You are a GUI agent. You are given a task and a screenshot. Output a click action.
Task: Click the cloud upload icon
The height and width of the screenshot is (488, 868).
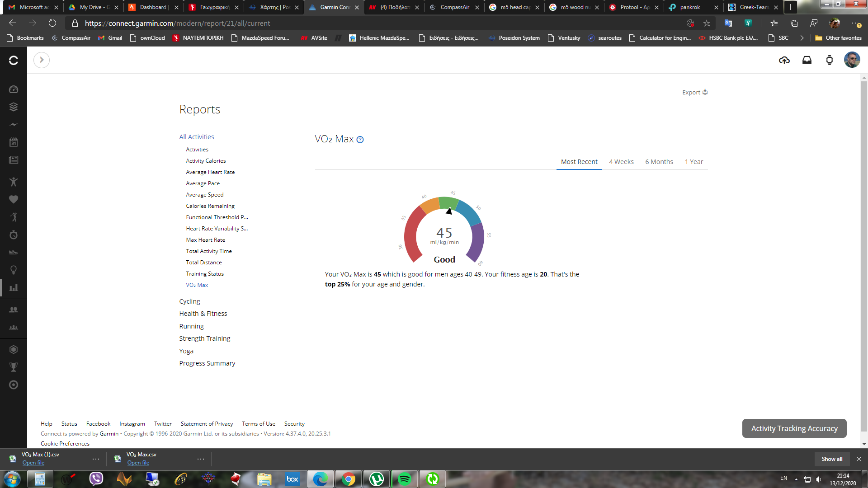click(784, 60)
